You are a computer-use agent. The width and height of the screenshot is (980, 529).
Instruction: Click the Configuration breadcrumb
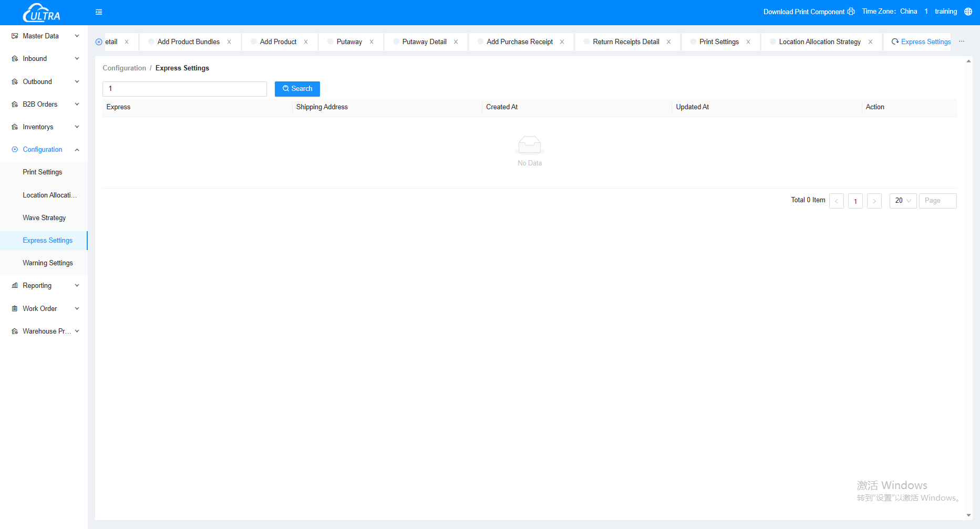124,68
